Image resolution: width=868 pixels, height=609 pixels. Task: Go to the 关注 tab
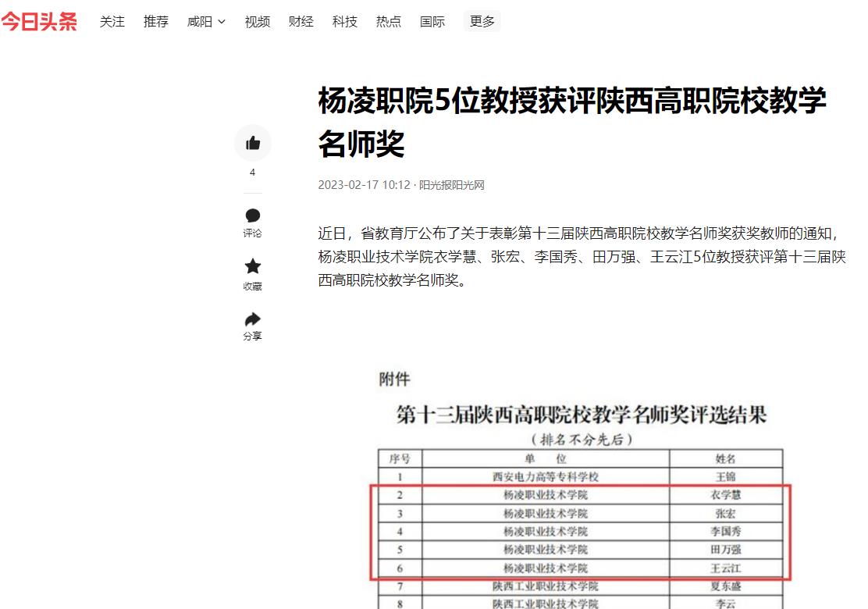click(112, 22)
